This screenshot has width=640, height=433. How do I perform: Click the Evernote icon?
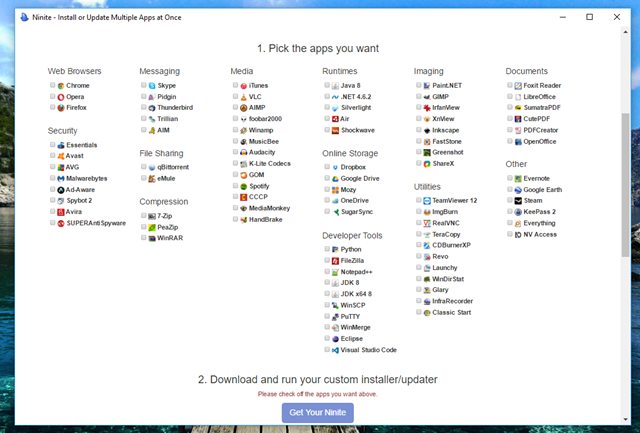pyautogui.click(x=518, y=179)
